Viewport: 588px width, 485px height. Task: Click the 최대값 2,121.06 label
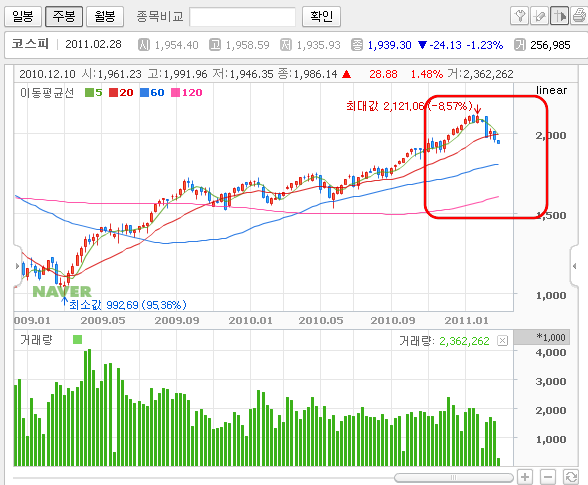(x=409, y=106)
